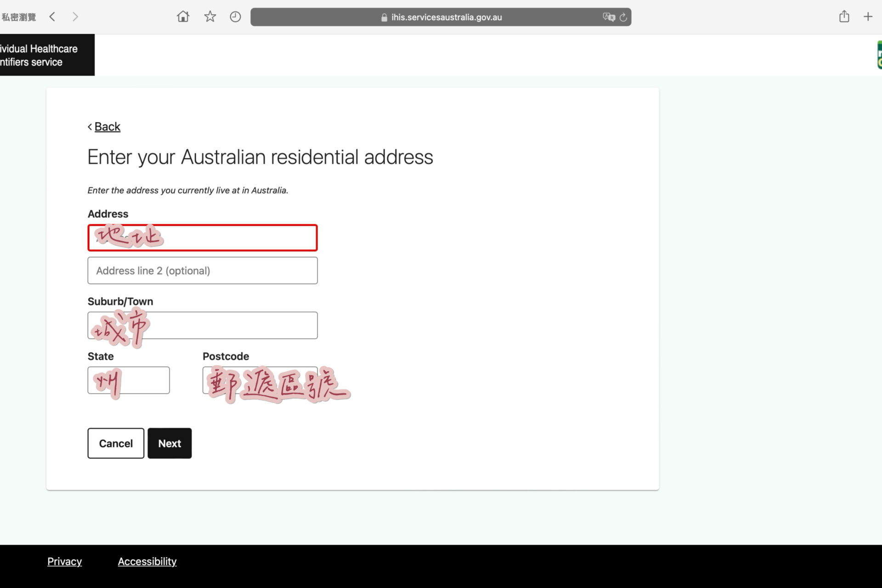The height and width of the screenshot is (588, 882).
Task: Reload the page with refresh icon
Action: [x=623, y=17]
